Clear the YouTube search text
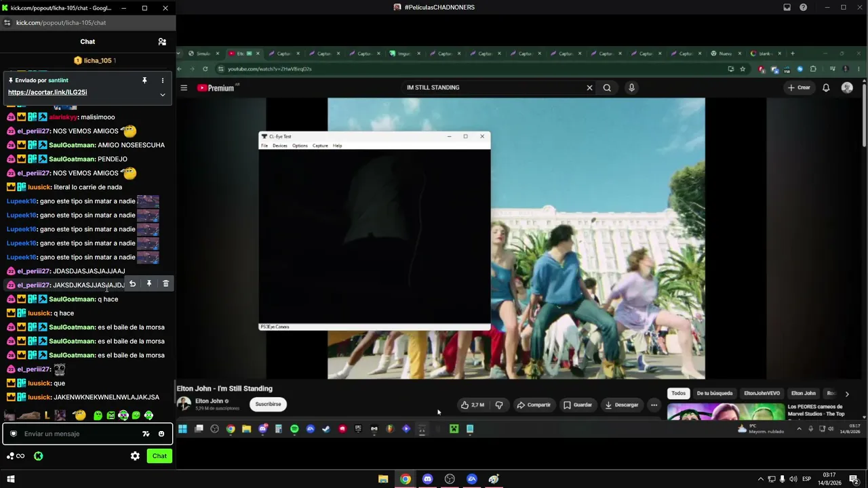Image resolution: width=868 pixels, height=488 pixels. click(x=589, y=87)
